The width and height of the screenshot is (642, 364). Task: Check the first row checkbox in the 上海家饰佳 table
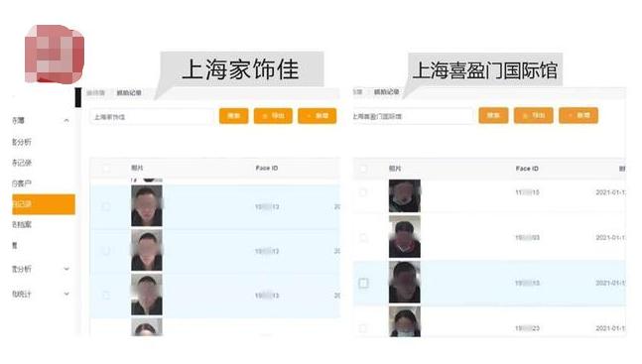pos(106,206)
